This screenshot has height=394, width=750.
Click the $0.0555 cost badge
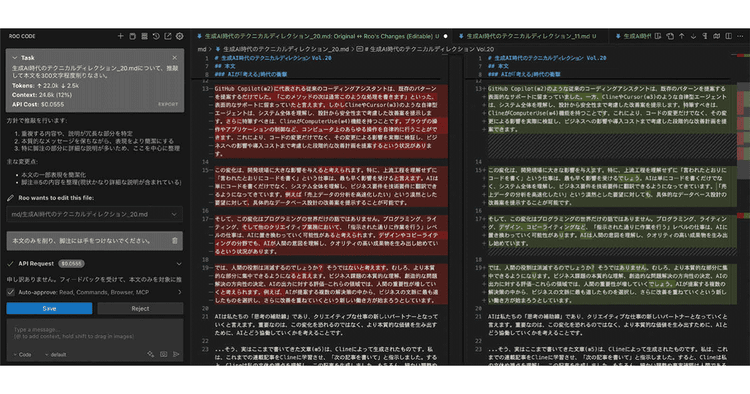pyautogui.click(x=71, y=264)
